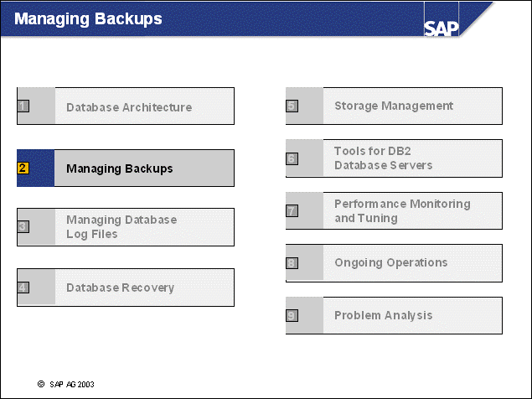The height and width of the screenshot is (399, 532).
Task: Click the number 5 chapter icon
Action: (292, 106)
